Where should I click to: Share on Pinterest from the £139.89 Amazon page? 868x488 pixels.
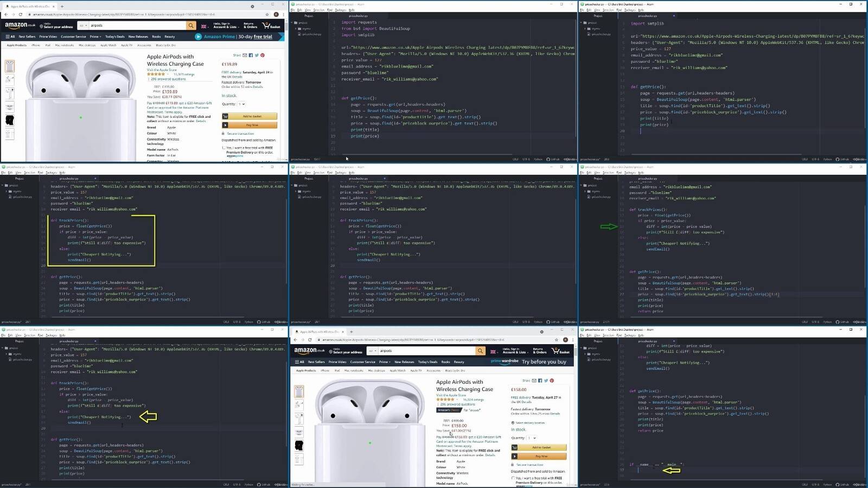pos(263,55)
